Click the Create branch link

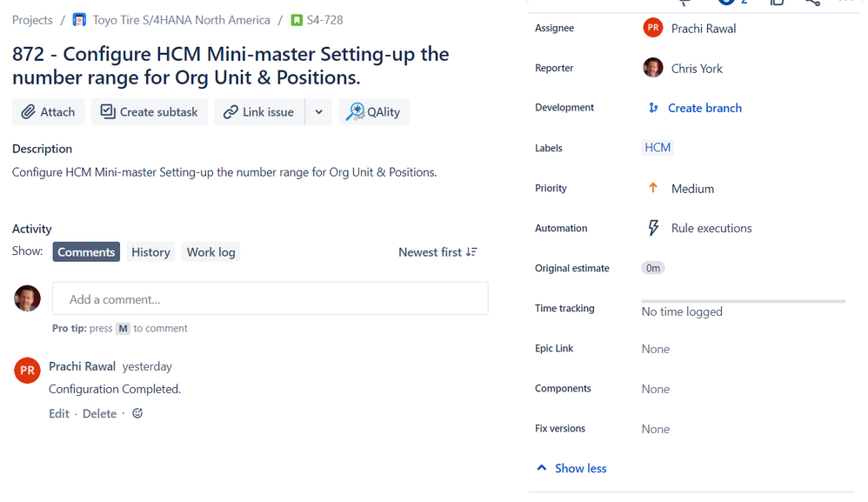704,108
